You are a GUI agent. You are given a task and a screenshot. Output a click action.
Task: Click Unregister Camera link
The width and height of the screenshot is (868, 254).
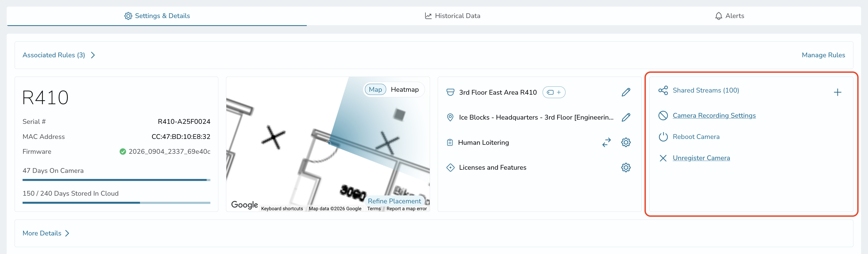[x=701, y=158]
